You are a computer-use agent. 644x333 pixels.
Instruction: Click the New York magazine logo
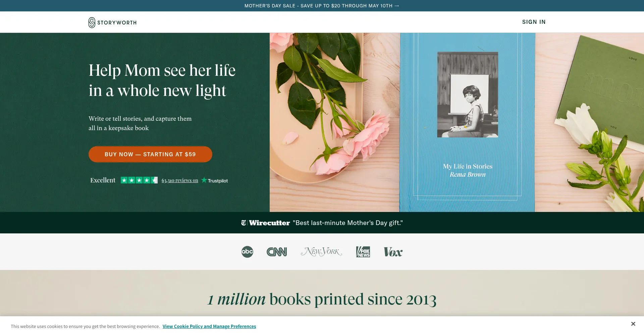point(321,252)
